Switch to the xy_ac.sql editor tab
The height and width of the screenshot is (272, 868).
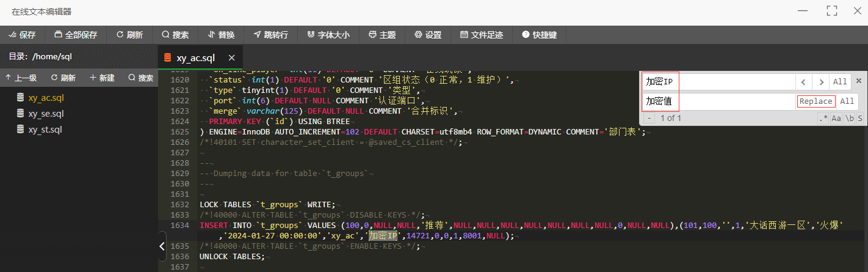coord(195,58)
